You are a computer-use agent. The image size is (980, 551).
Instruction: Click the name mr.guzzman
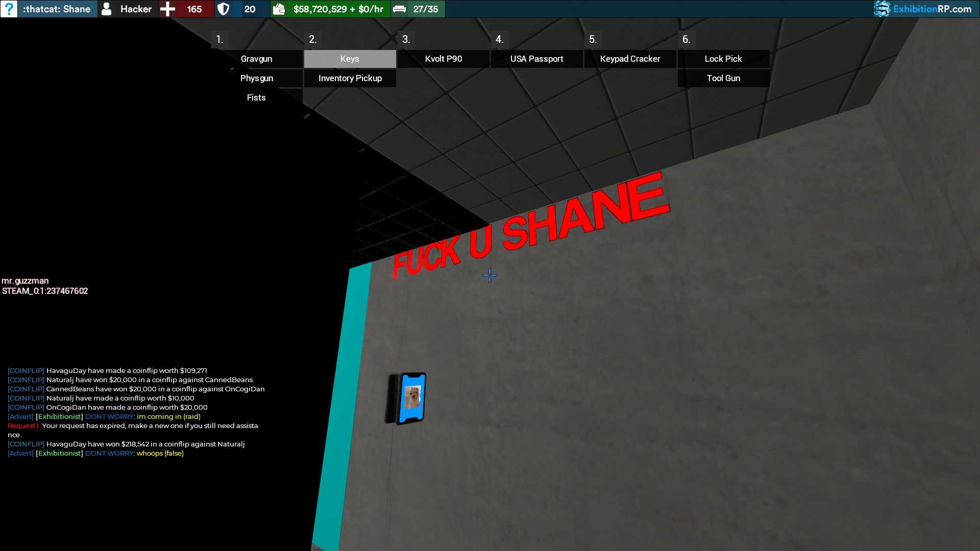pos(25,281)
